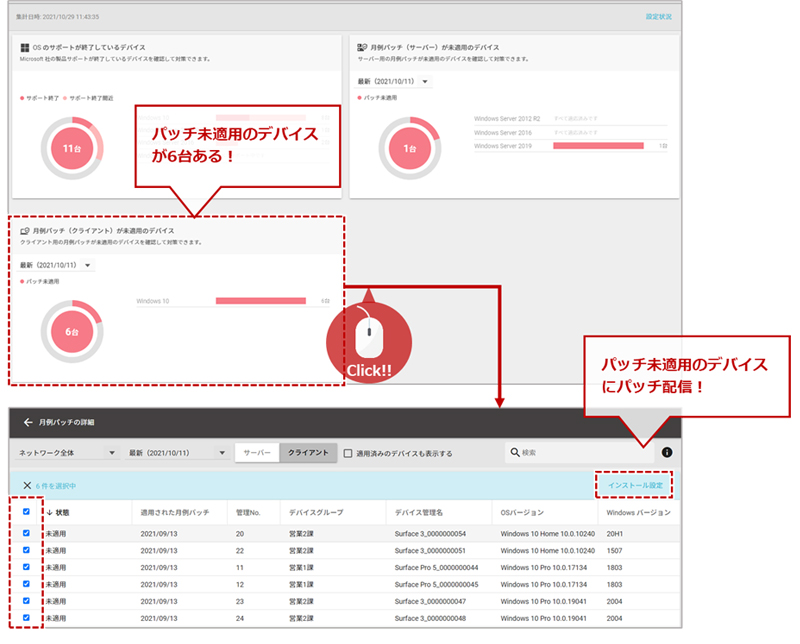Click the Windows 10 bar in the client card
The width and height of the screenshot is (800, 644).
point(261,301)
